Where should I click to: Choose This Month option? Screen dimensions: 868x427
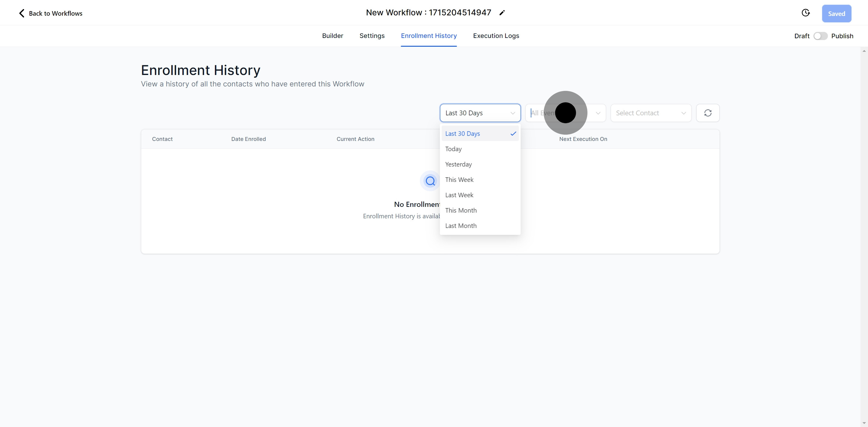(x=461, y=210)
